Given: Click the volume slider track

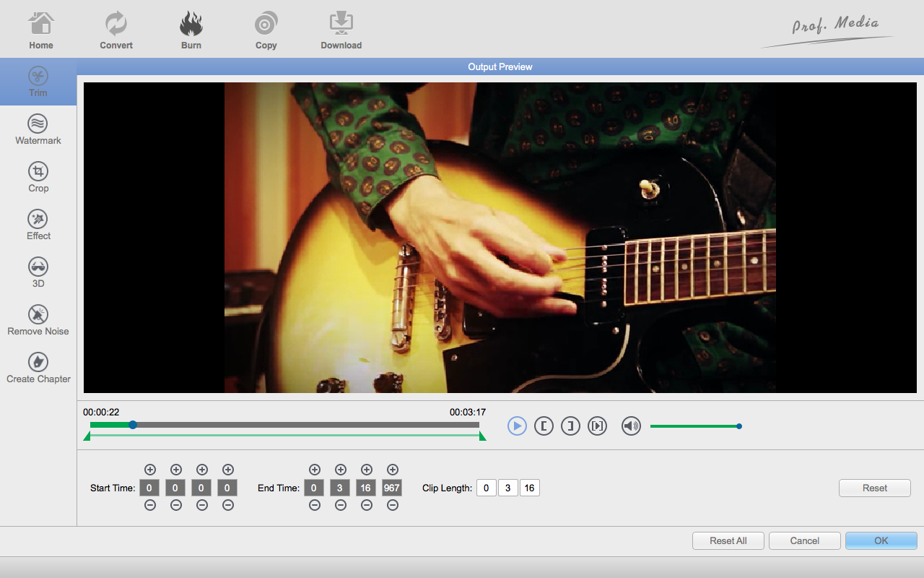Looking at the screenshot, I should [x=693, y=426].
